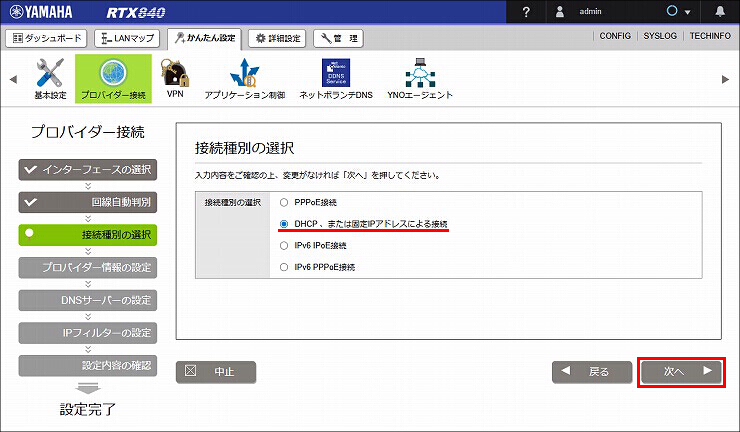Switch to LANマップ tab
Image resolution: width=740 pixels, height=432 pixels.
pos(127,38)
